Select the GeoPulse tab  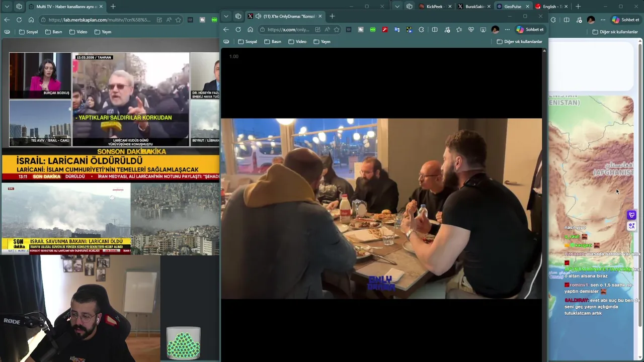coord(513,7)
